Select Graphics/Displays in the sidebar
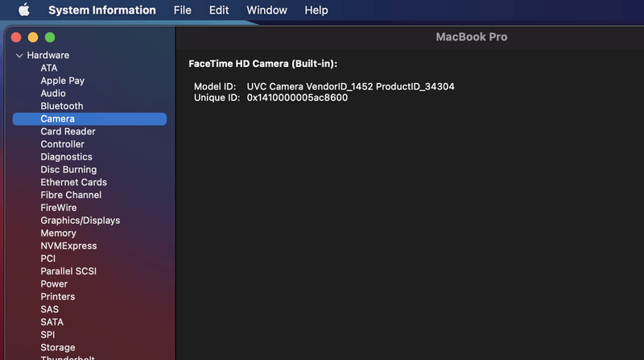644x360 pixels. (x=80, y=221)
